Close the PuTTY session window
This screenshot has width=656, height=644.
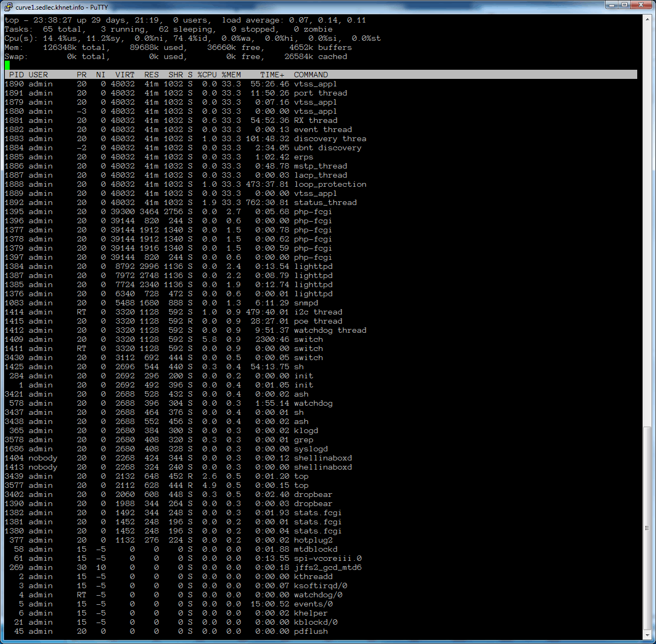[641, 5]
